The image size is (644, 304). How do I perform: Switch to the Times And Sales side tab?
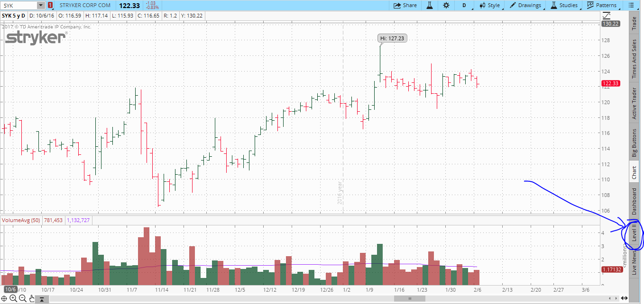coord(634,59)
